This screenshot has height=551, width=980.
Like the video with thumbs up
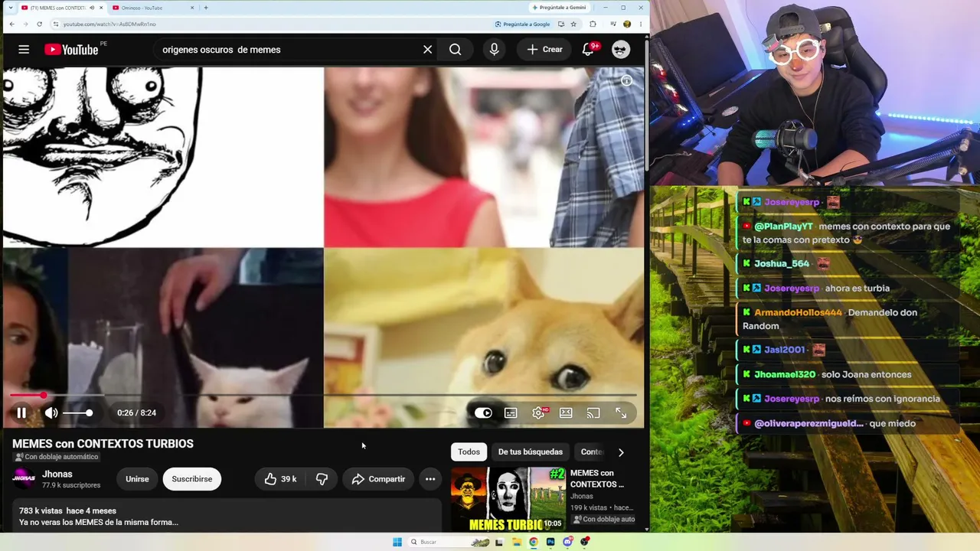click(x=280, y=479)
